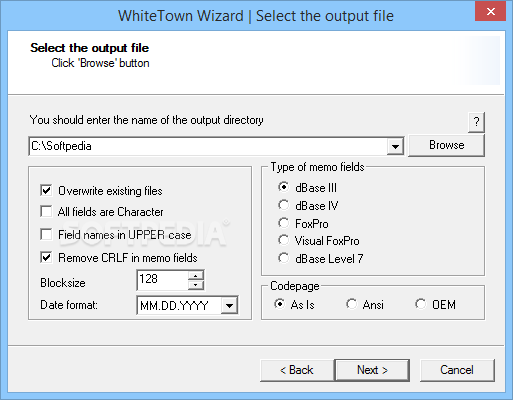Choose FoxPro memo field type
Viewport: 513px width, 400px height.
pos(283,223)
